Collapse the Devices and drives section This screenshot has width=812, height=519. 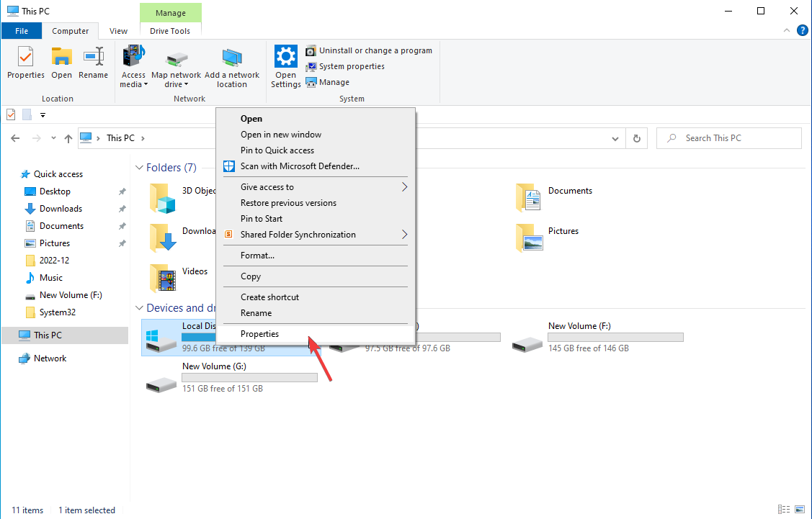pyautogui.click(x=139, y=307)
